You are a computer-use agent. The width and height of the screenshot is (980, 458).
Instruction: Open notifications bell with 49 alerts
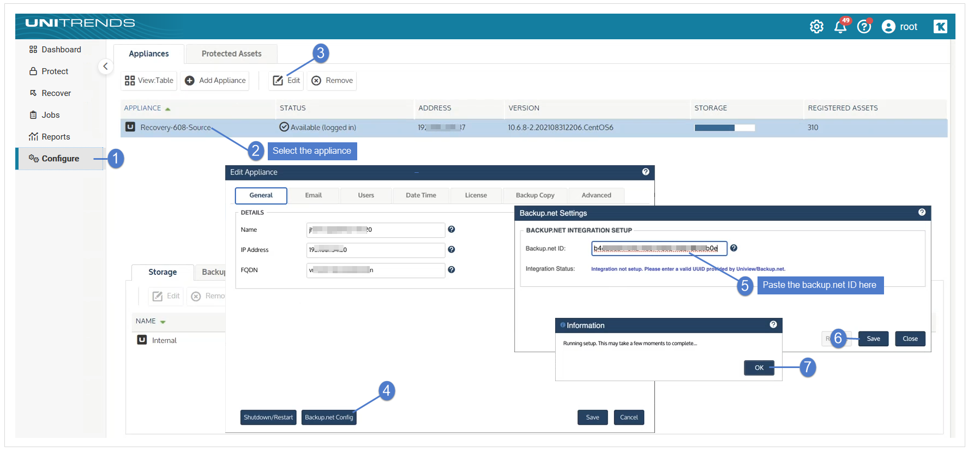pos(841,26)
